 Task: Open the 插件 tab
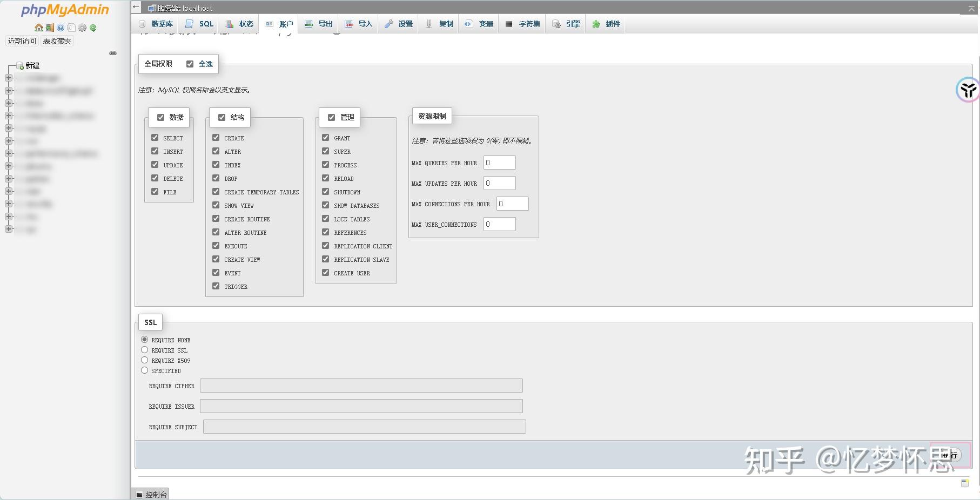click(606, 24)
